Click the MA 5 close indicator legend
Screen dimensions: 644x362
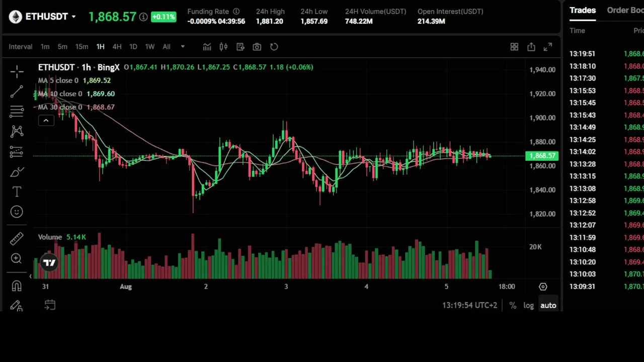click(x=74, y=80)
